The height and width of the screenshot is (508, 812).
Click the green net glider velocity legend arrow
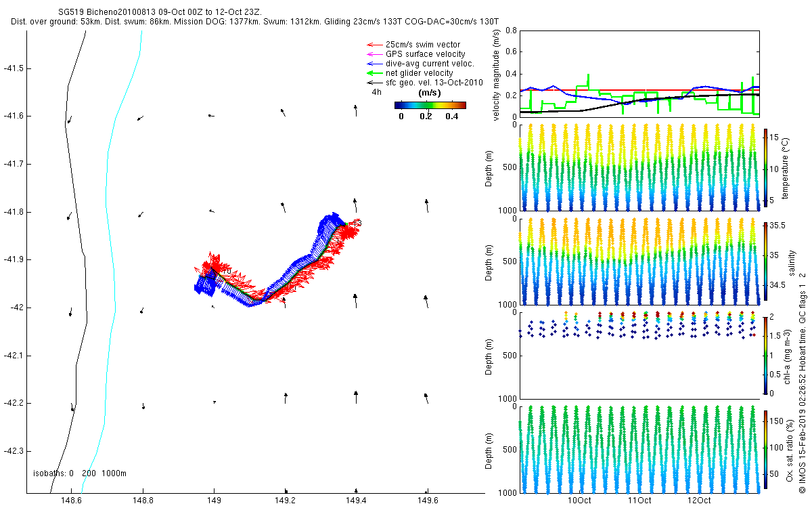[x=374, y=73]
